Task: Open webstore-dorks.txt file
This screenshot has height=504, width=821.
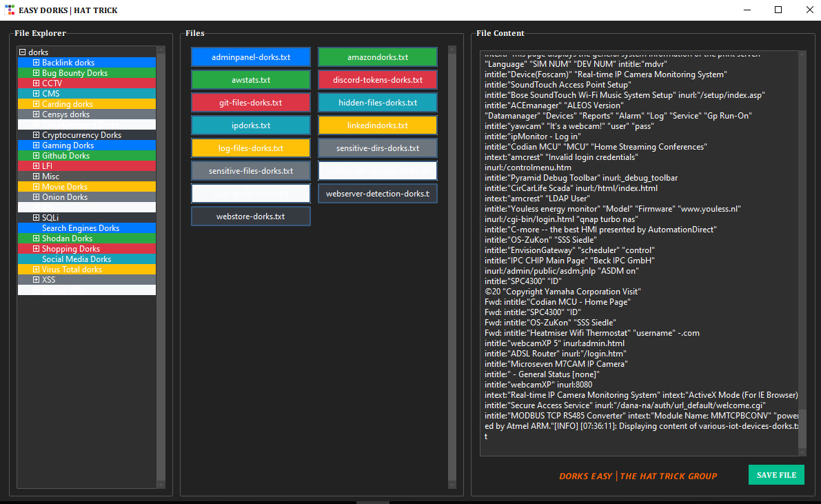Action: pos(251,216)
